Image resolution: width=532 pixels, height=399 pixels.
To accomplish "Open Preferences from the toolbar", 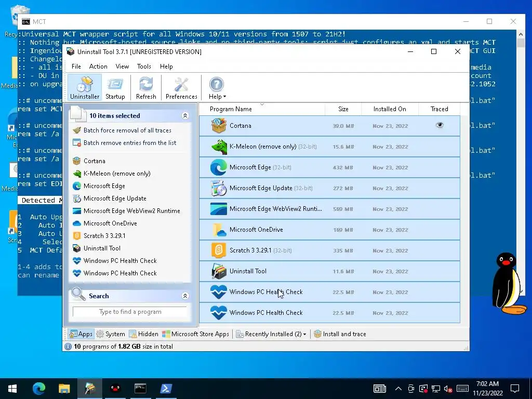I will (x=181, y=88).
